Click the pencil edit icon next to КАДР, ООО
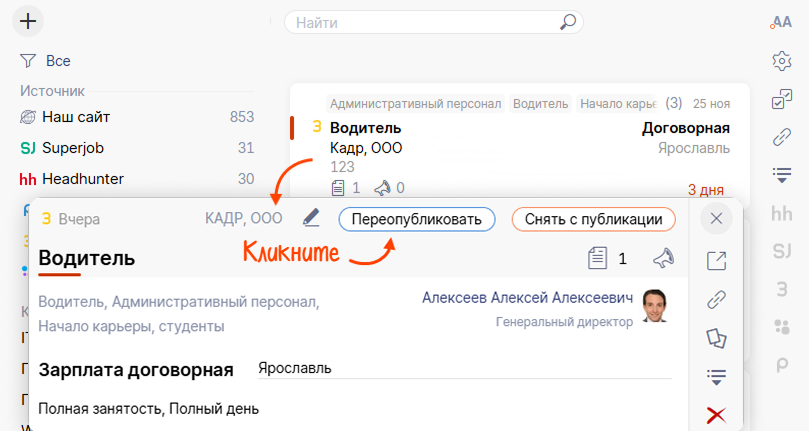The height and width of the screenshot is (431, 809). click(311, 218)
